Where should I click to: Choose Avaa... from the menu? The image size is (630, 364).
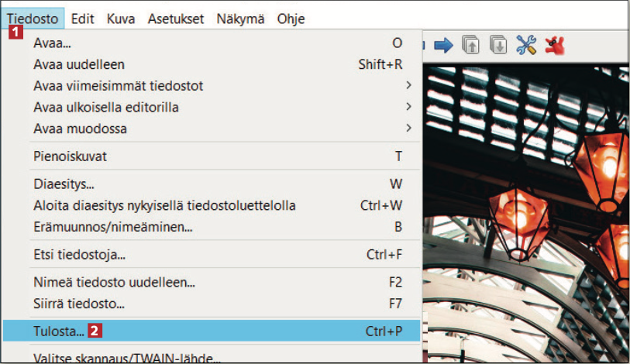212,43
